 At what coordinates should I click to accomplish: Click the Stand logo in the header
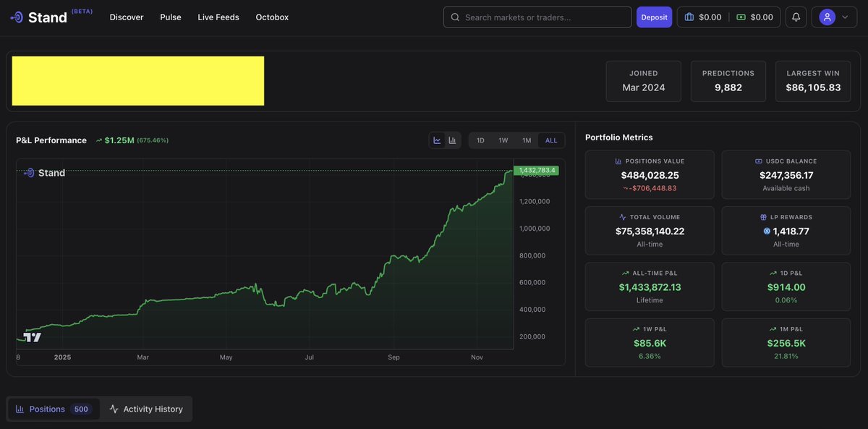click(39, 17)
